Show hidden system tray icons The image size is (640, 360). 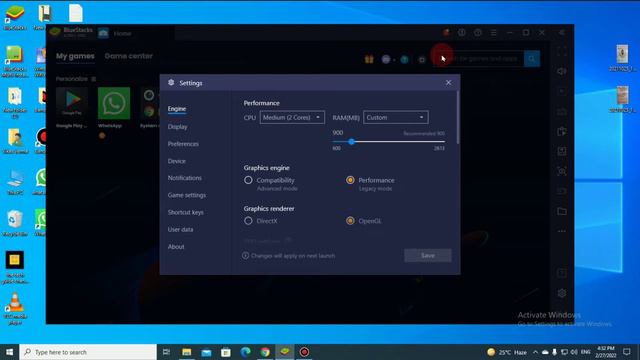[536, 352]
